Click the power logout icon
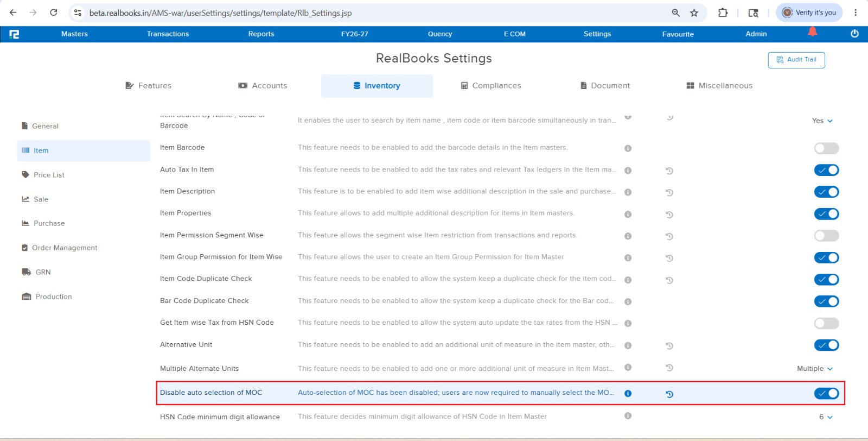The height and width of the screenshot is (441, 868). coord(854,34)
